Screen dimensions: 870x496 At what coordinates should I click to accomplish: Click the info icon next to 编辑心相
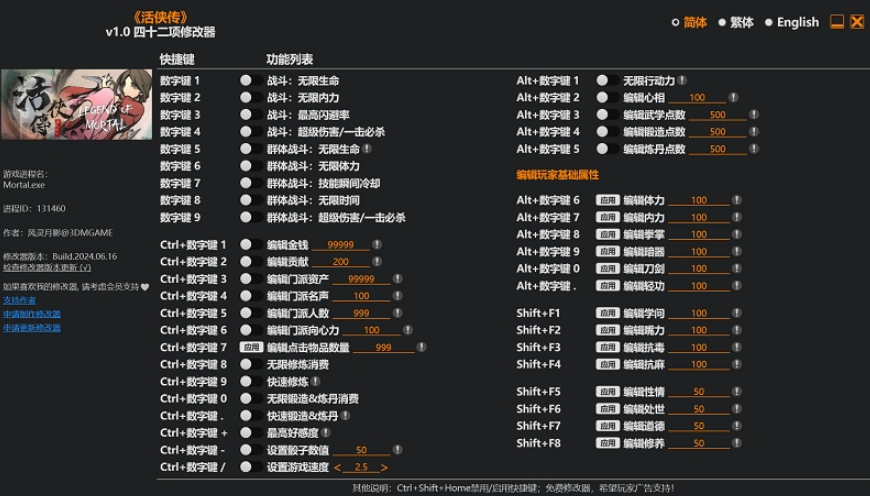[733, 97]
